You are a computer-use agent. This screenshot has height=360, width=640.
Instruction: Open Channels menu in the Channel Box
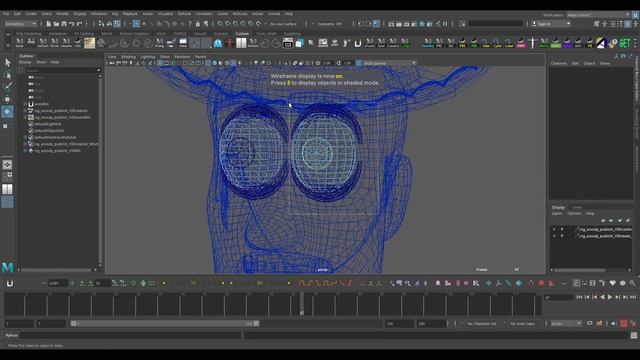tap(558, 64)
